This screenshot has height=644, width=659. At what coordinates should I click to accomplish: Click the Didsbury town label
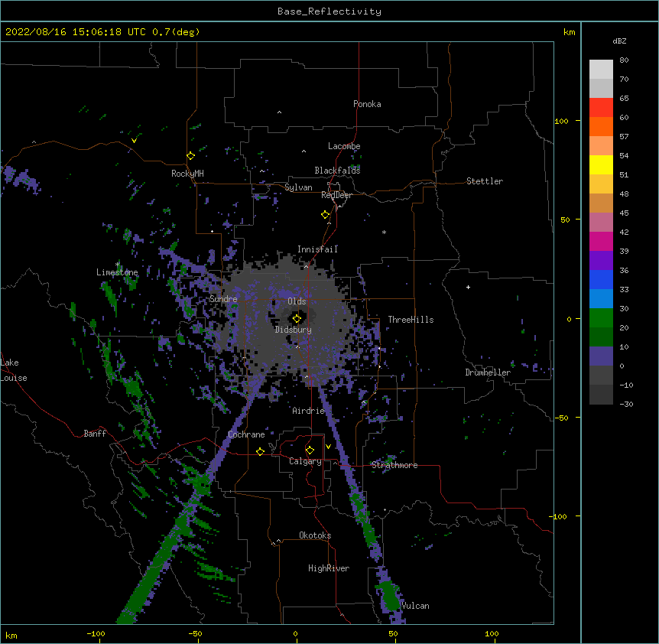pyautogui.click(x=294, y=330)
